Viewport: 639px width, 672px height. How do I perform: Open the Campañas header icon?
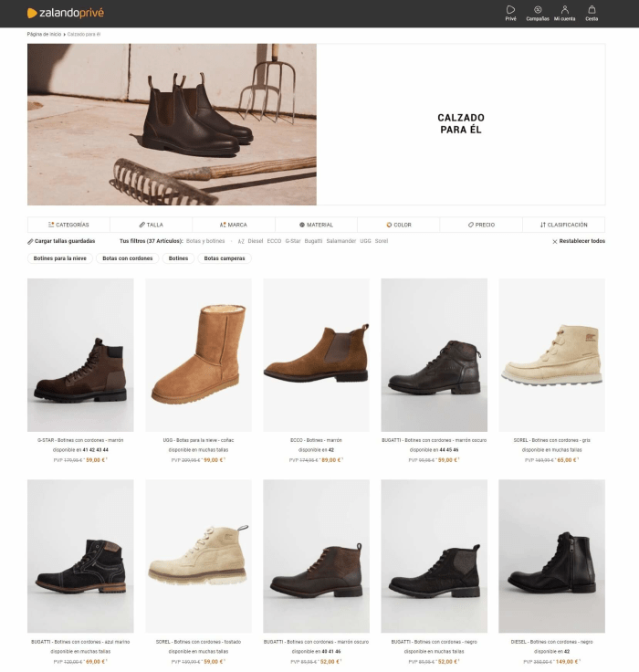[x=538, y=14]
